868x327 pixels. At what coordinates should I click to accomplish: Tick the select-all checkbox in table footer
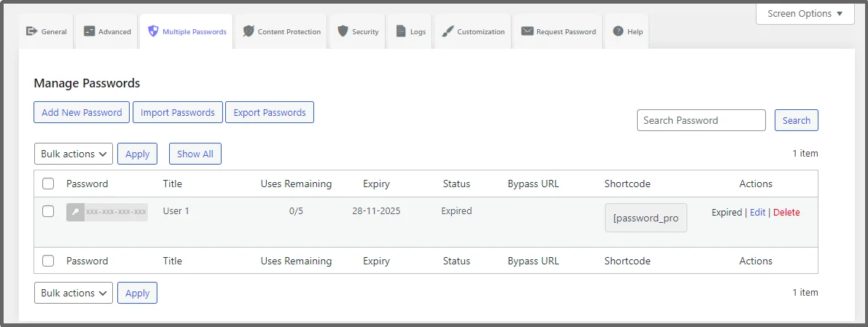[48, 261]
